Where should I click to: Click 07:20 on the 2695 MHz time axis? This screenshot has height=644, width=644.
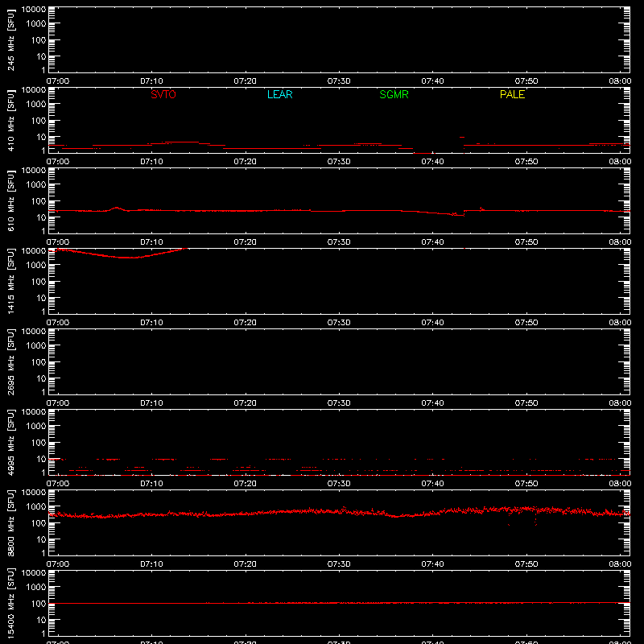pos(246,403)
